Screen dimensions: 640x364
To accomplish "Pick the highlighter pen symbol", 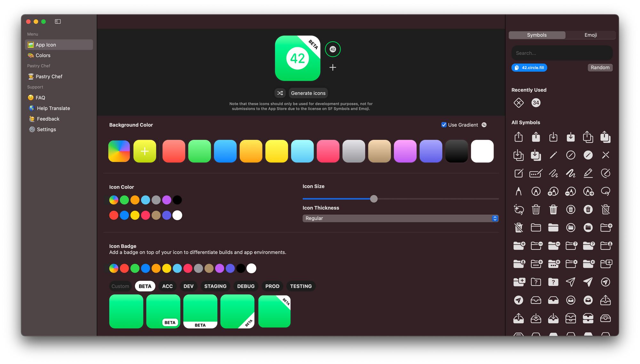I will click(x=588, y=173).
